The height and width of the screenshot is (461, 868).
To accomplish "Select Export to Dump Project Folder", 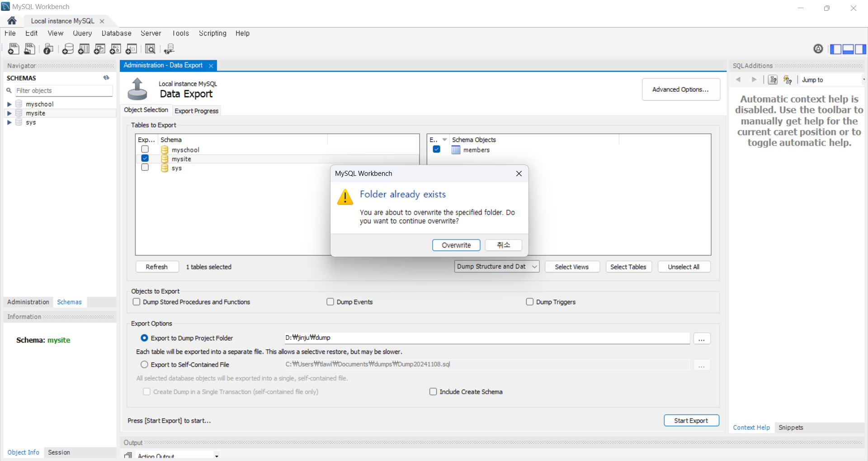I will tap(144, 338).
